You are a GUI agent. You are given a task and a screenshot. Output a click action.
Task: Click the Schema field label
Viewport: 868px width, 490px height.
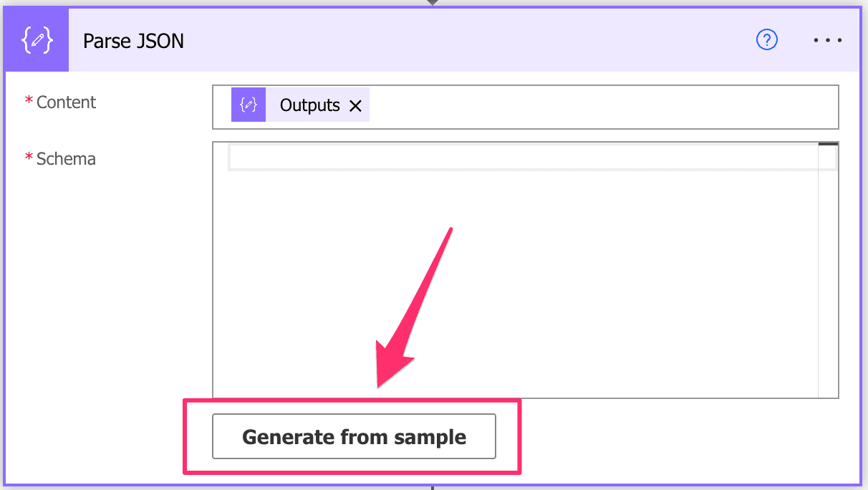(66, 158)
